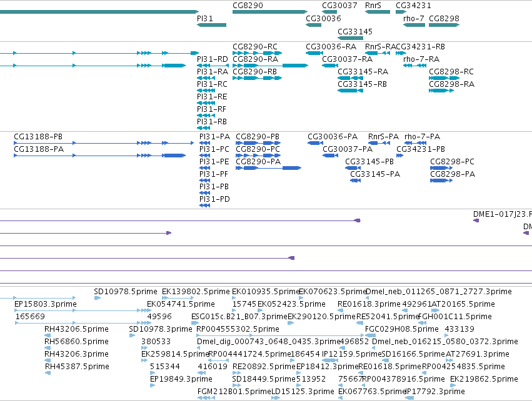Click transcript PI31-RB

[203, 128]
